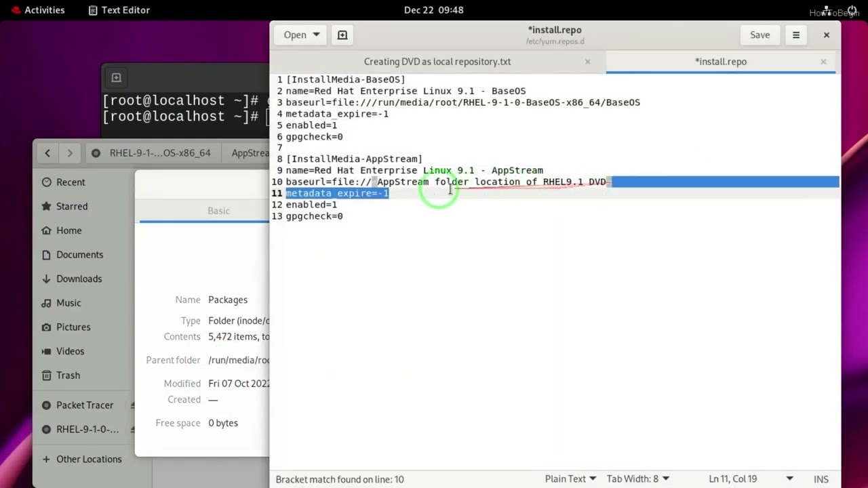This screenshot has width=868, height=488.
Task: Click the 0 bytes free space value
Action: coord(223,423)
